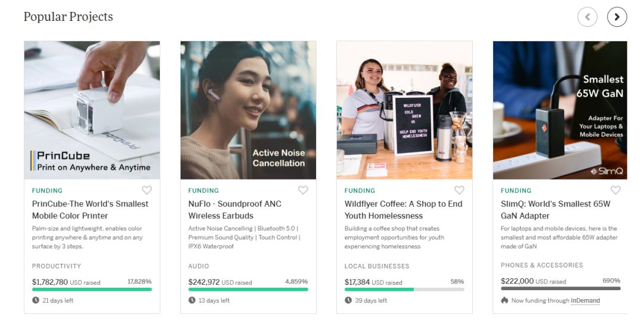Click the Wildflyer Coffee shop photo
The image size is (644, 320).
pos(404,110)
